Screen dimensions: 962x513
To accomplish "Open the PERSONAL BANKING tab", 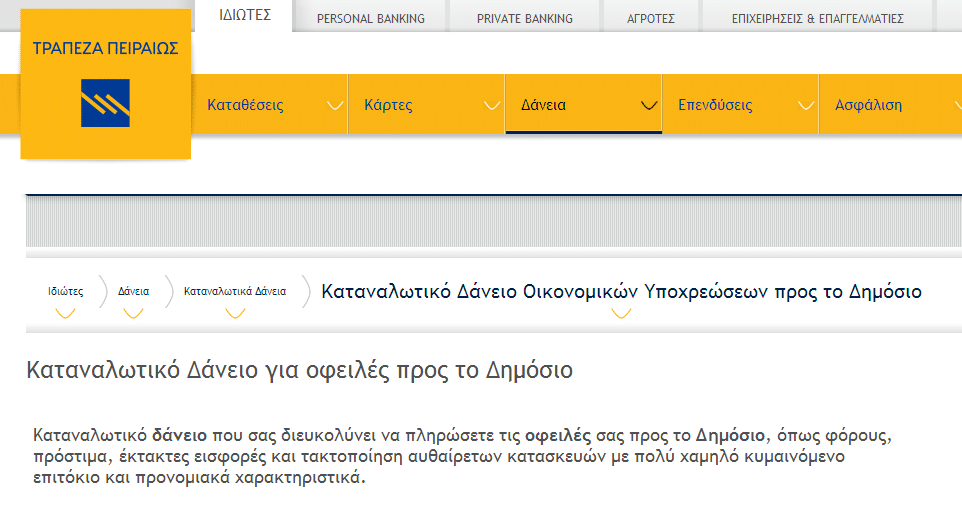I will click(x=371, y=19).
